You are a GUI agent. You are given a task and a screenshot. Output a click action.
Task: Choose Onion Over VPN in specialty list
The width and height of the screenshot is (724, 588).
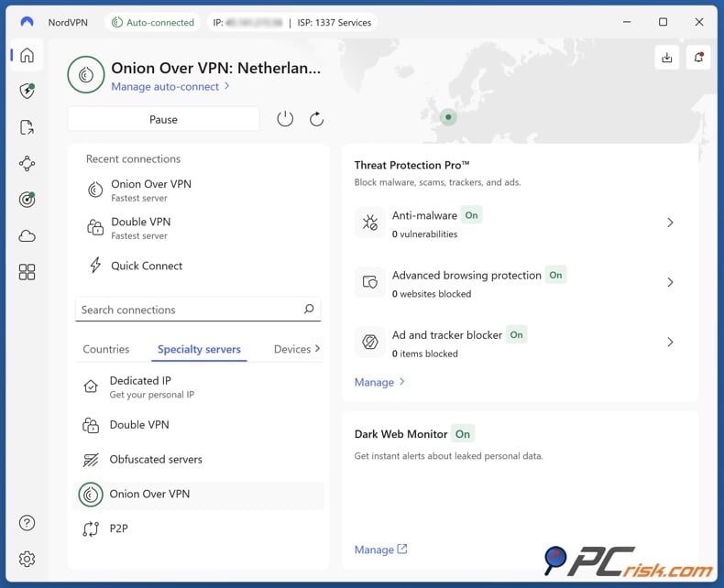coord(198,495)
